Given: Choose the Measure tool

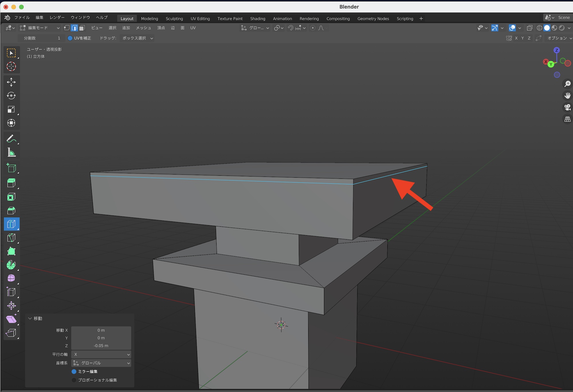Looking at the screenshot, I should pos(11,153).
